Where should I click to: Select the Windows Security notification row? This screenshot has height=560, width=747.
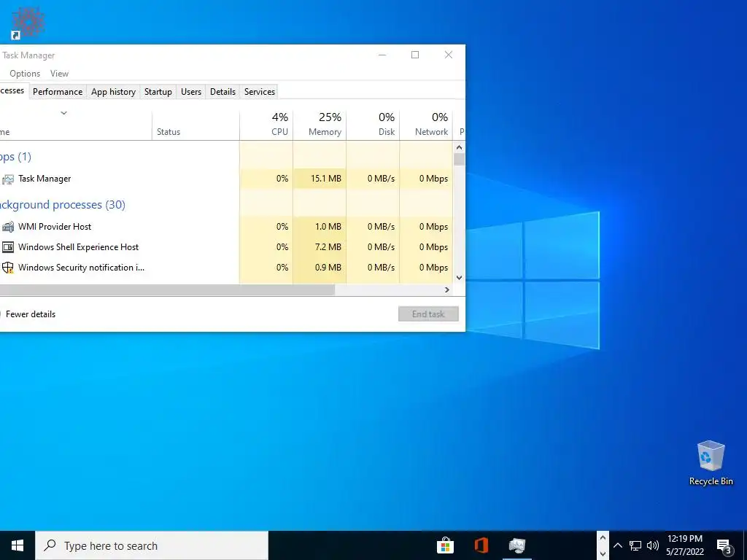coord(226,268)
